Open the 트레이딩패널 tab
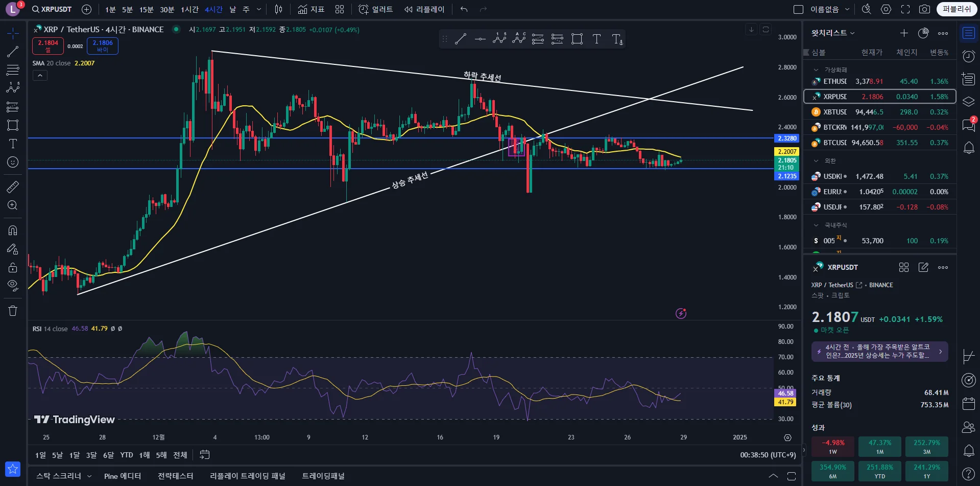980x486 pixels. pyautogui.click(x=323, y=476)
